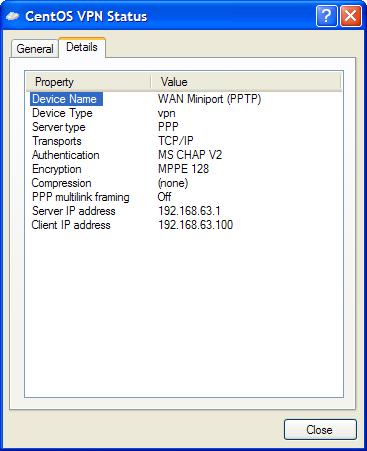Click the Property column header

[88, 82]
